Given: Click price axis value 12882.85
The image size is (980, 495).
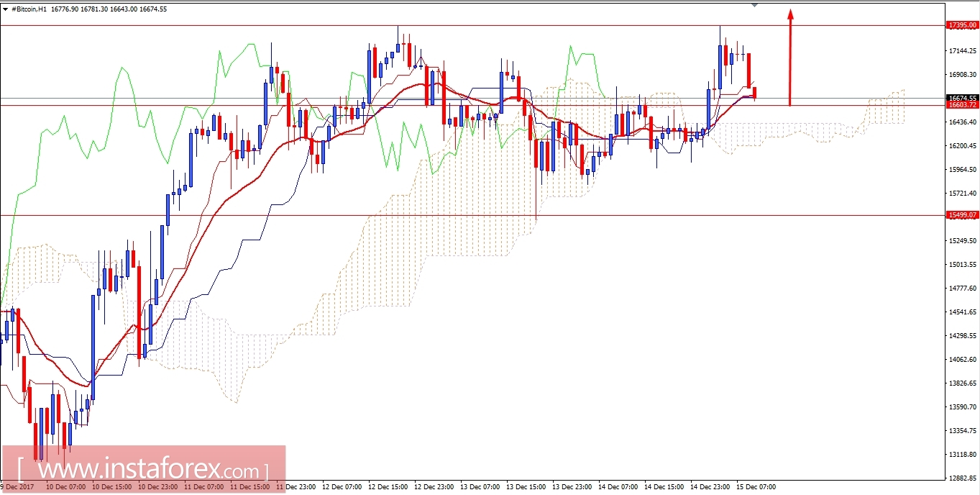Looking at the screenshot, I should coord(962,478).
